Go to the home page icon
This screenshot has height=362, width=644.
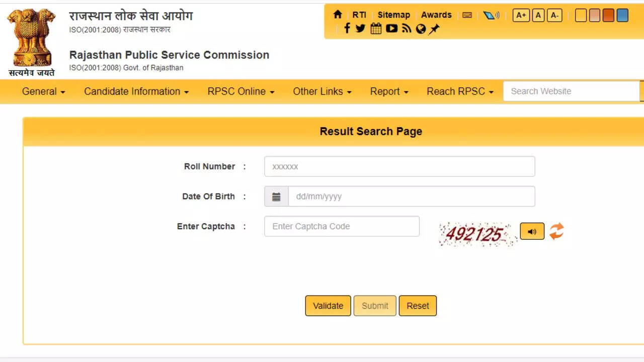click(338, 15)
